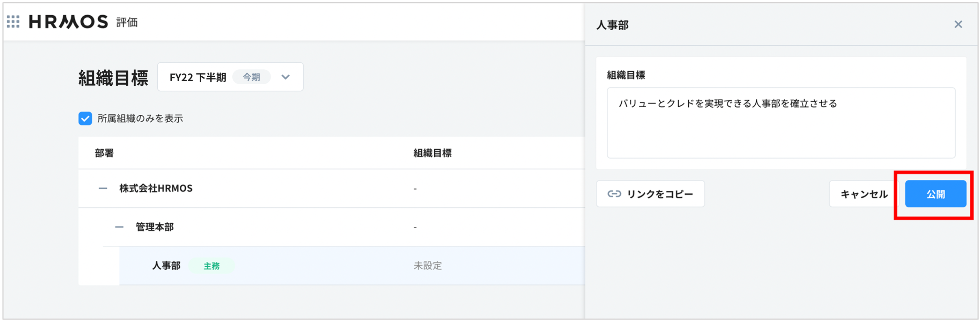Image resolution: width=980 pixels, height=321 pixels.
Task: Click the 株式会社HRMOS organization name
Action: coord(156,189)
